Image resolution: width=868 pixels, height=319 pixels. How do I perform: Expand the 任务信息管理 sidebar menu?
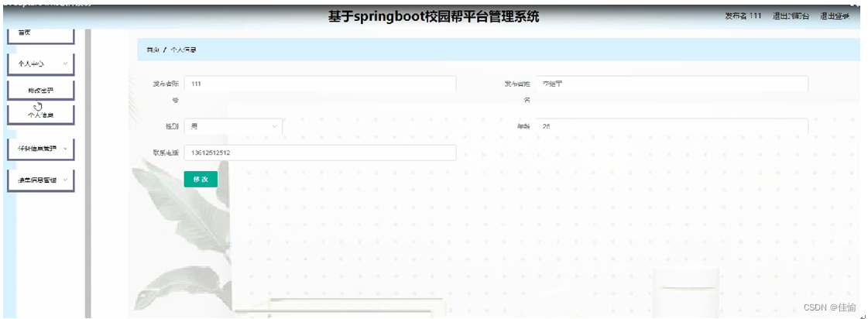(x=40, y=149)
